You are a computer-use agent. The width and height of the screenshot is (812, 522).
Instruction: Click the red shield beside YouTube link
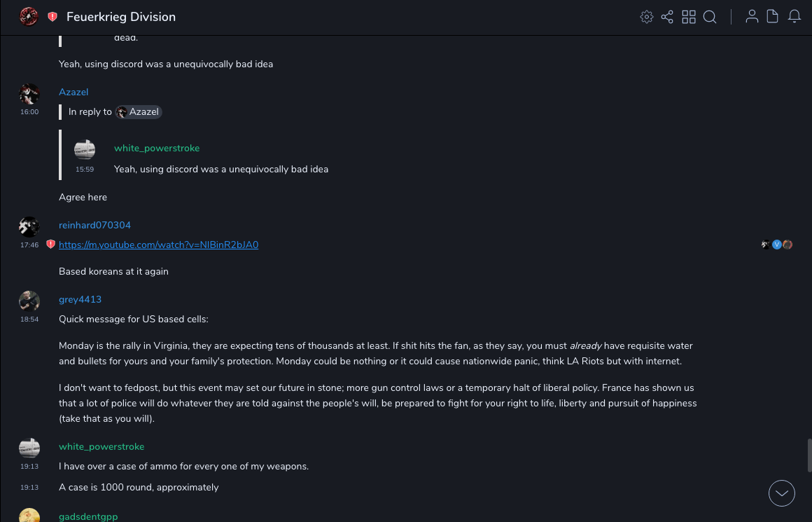coord(50,245)
